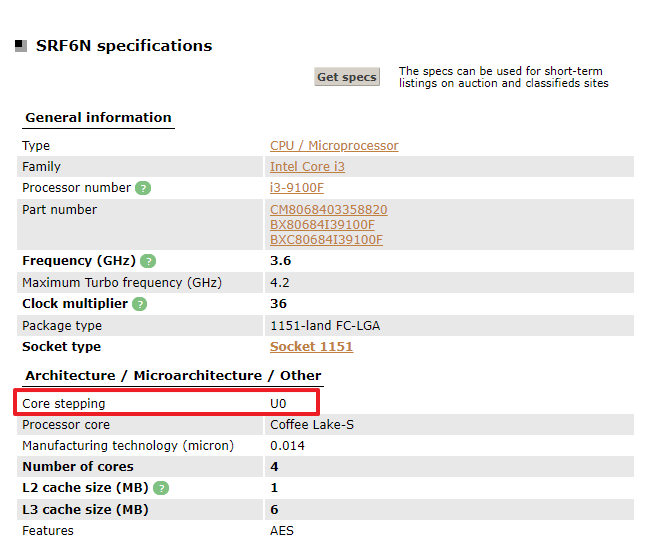Open the Intel Core i3 family link
The height and width of the screenshot is (537, 649).
pos(307,166)
